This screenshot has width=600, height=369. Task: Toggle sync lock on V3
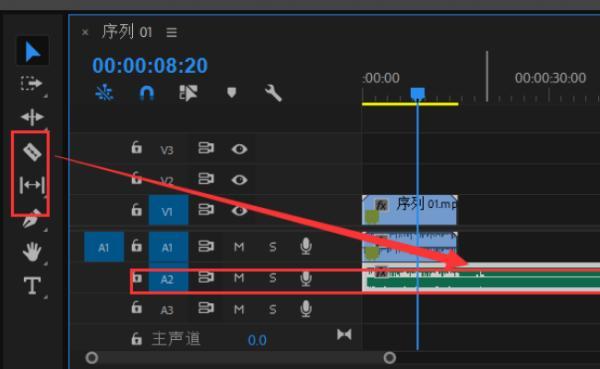206,148
